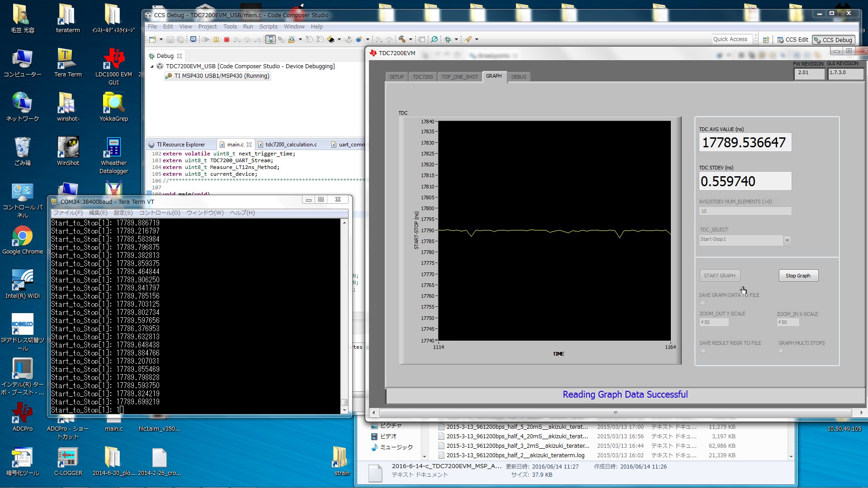Close the Debug view via its X icon
Screen dimensions: 868x488
pyautogui.click(x=179, y=56)
